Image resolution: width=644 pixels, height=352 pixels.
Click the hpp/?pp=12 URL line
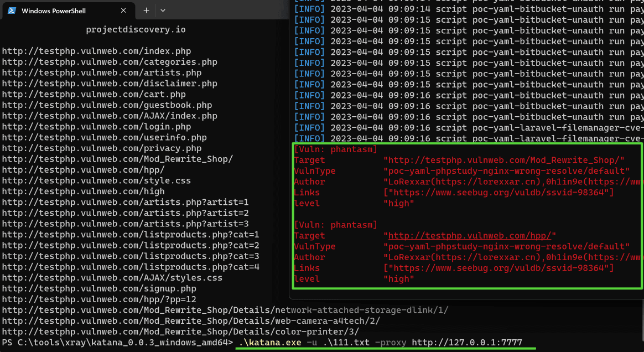[x=99, y=299]
